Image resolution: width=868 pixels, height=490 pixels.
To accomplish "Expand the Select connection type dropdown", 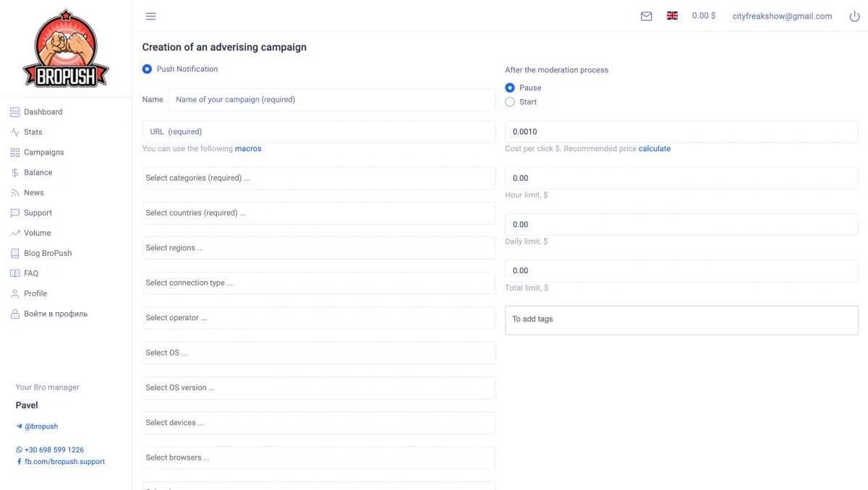I will (x=318, y=283).
